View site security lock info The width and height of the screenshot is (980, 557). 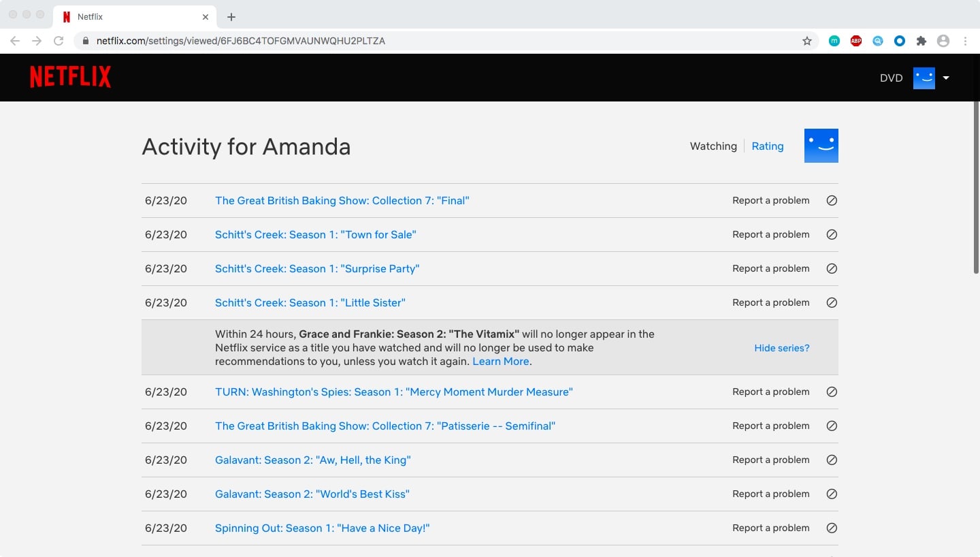pyautogui.click(x=86, y=41)
